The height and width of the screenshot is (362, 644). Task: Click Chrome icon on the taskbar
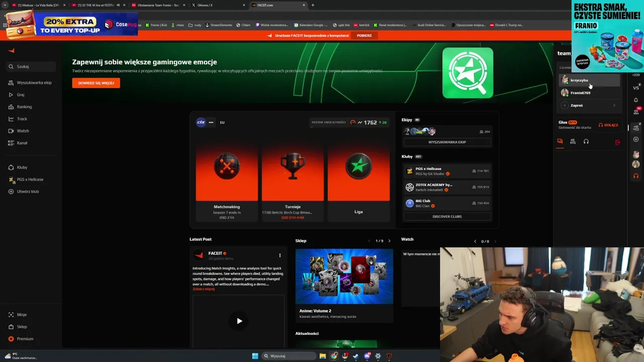(334, 356)
